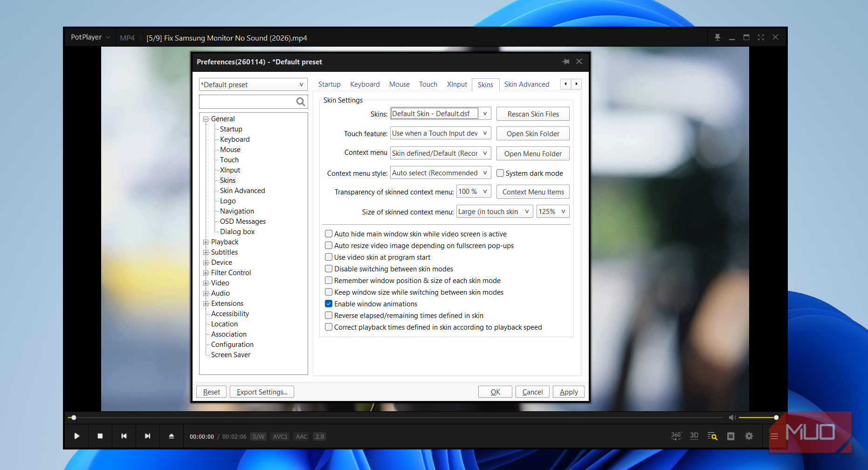The width and height of the screenshot is (868, 470).
Task: Check Disable switching between skin modes
Action: point(329,269)
